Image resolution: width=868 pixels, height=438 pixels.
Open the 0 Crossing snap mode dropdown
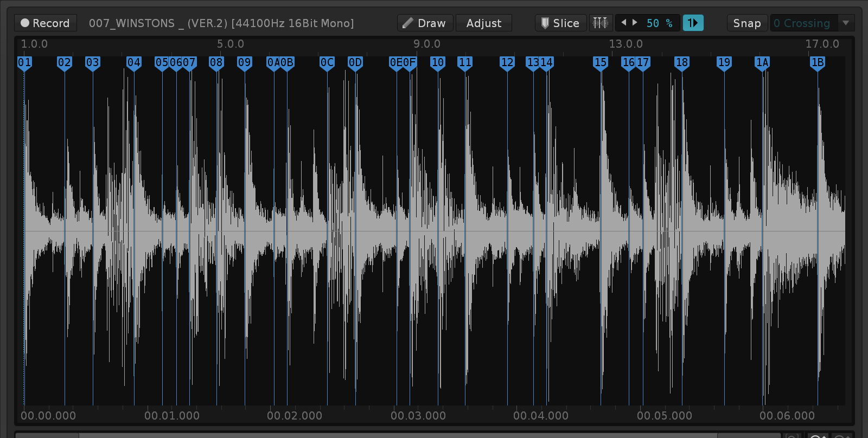click(804, 23)
